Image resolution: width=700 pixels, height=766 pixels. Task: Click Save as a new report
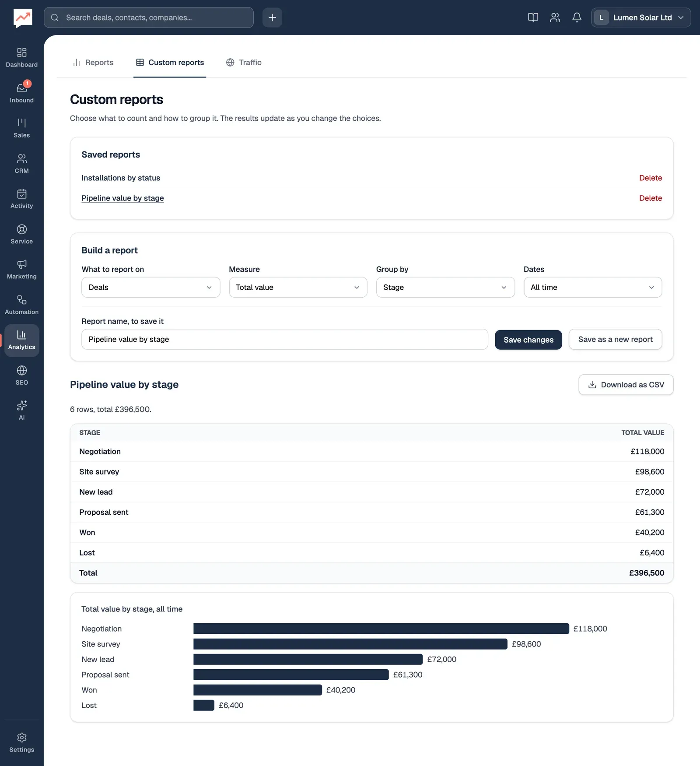(615, 339)
